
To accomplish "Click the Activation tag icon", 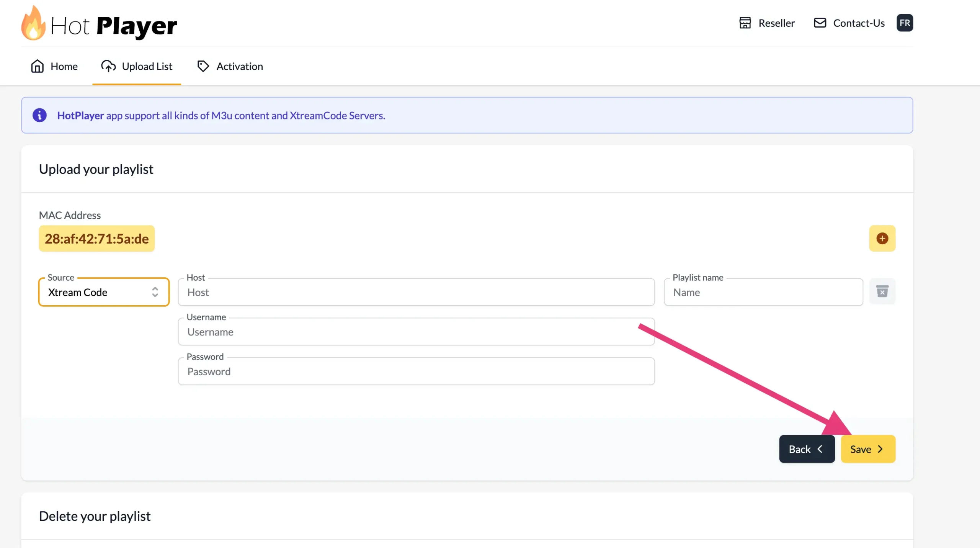I will coord(203,66).
